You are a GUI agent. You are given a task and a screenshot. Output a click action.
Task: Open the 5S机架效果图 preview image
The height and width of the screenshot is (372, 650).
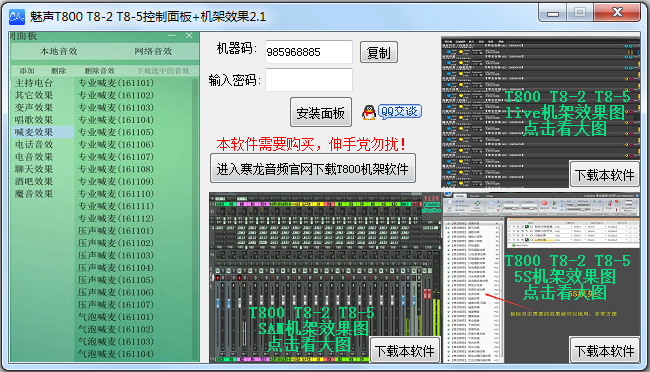point(541,277)
